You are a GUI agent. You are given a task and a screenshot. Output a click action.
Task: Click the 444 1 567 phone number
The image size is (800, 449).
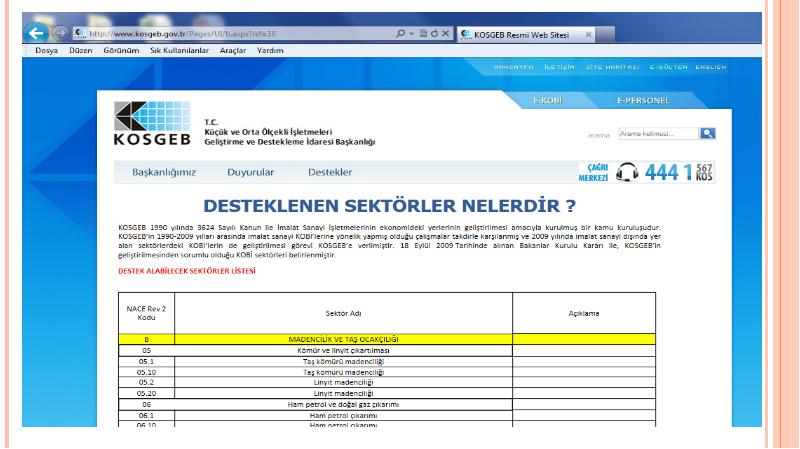coord(678,172)
